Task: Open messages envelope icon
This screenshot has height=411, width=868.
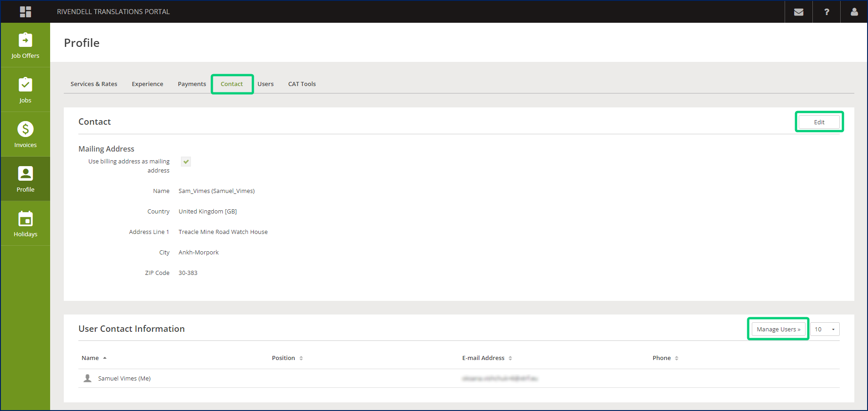Action: pyautogui.click(x=799, y=12)
